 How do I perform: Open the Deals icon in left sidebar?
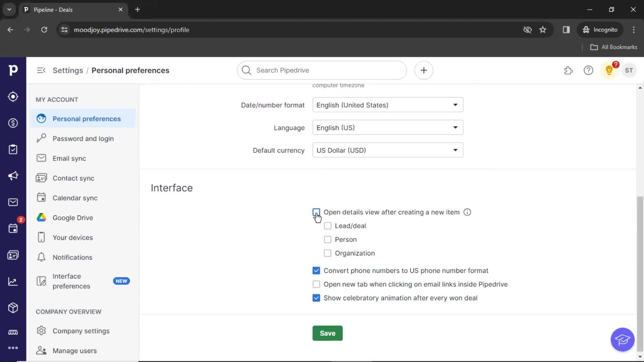click(13, 123)
